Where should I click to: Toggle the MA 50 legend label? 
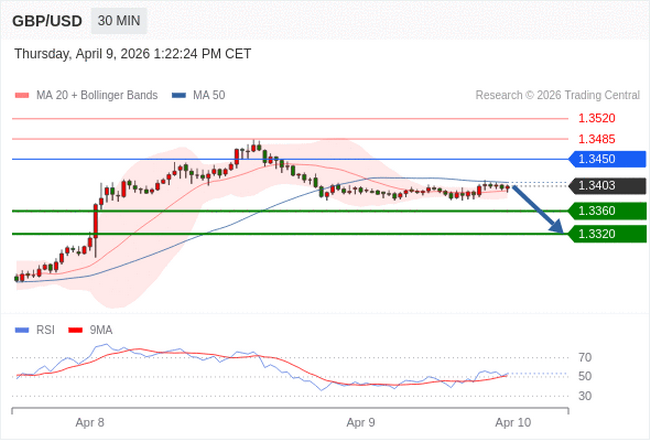pos(208,96)
